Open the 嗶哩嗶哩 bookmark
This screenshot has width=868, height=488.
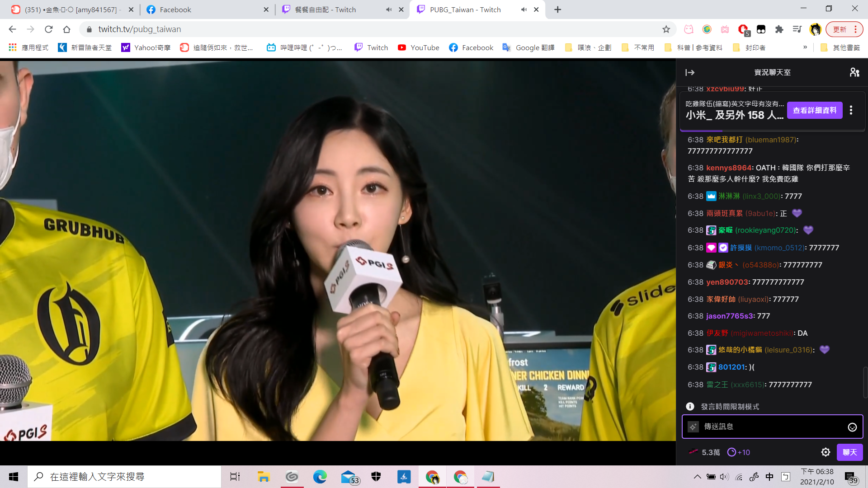pyautogui.click(x=304, y=47)
